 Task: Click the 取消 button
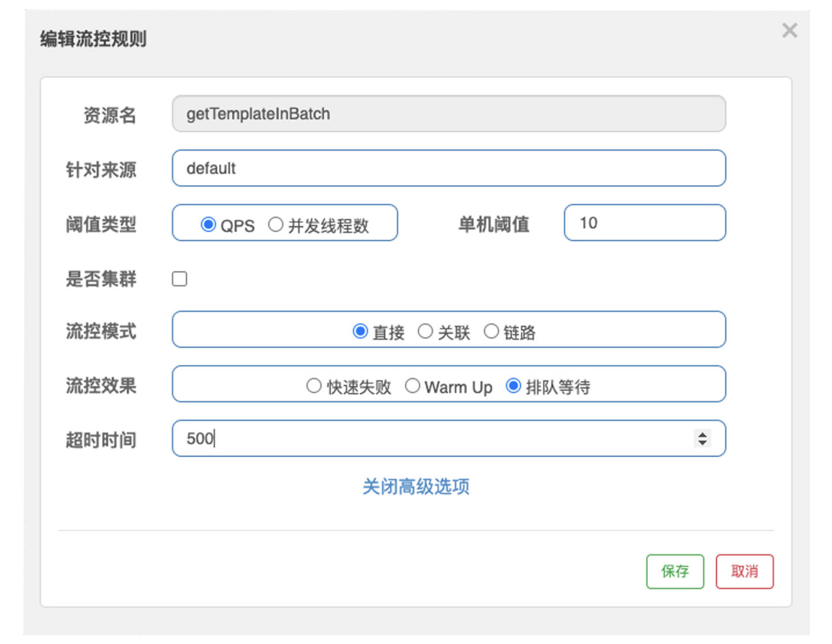tap(744, 572)
